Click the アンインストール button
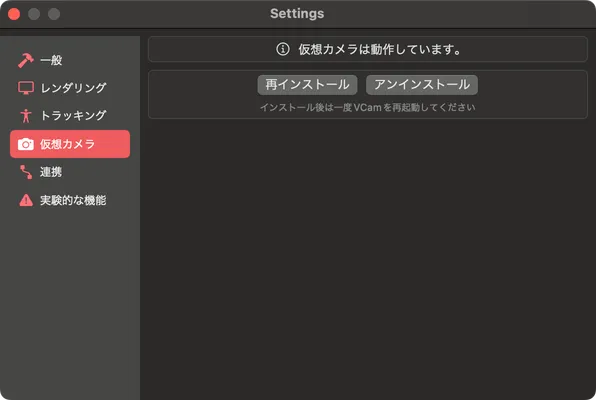The height and width of the screenshot is (400, 596). click(422, 84)
